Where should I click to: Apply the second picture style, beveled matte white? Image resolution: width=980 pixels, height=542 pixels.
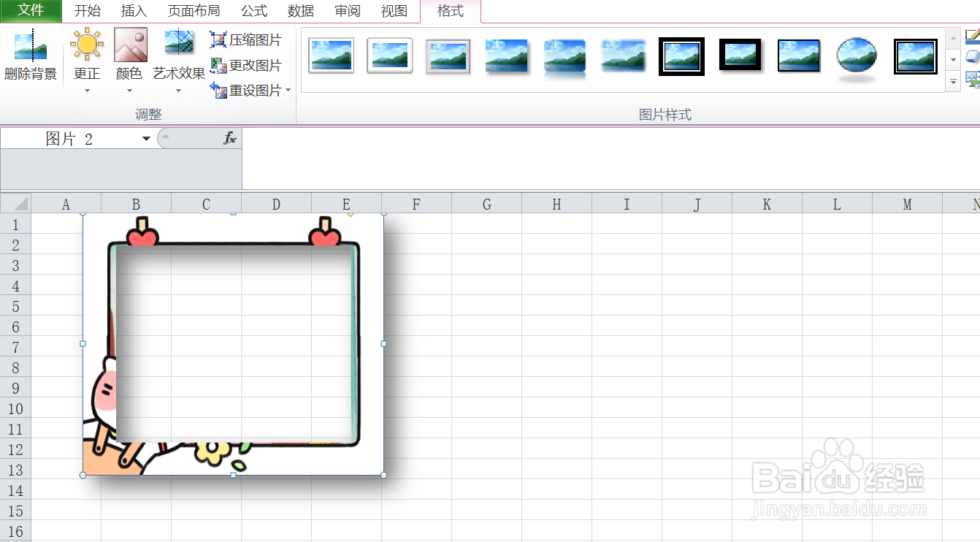click(x=389, y=56)
